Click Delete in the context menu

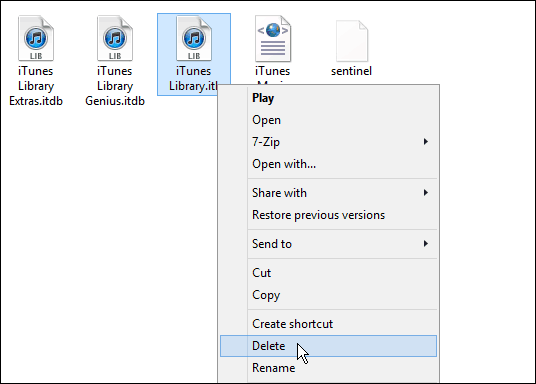tap(328, 346)
